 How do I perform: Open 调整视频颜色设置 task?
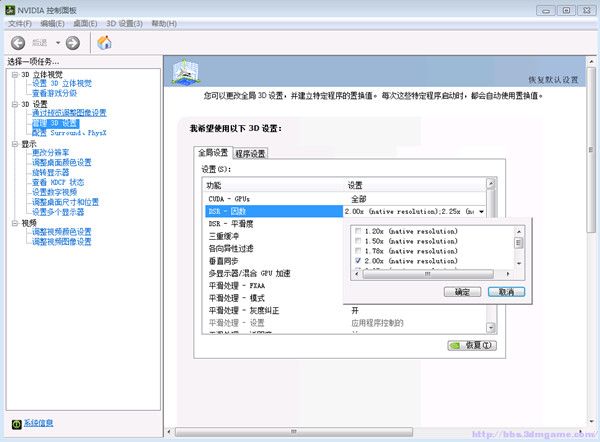point(62,232)
